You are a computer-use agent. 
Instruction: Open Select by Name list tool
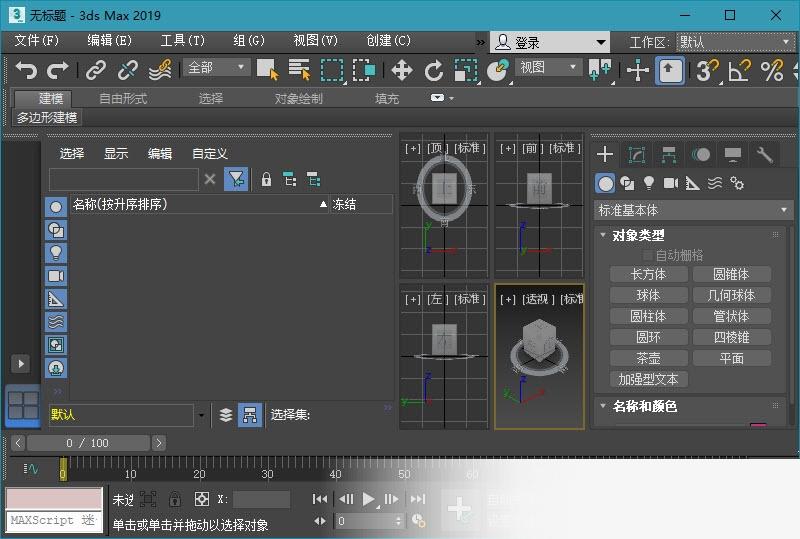[299, 70]
